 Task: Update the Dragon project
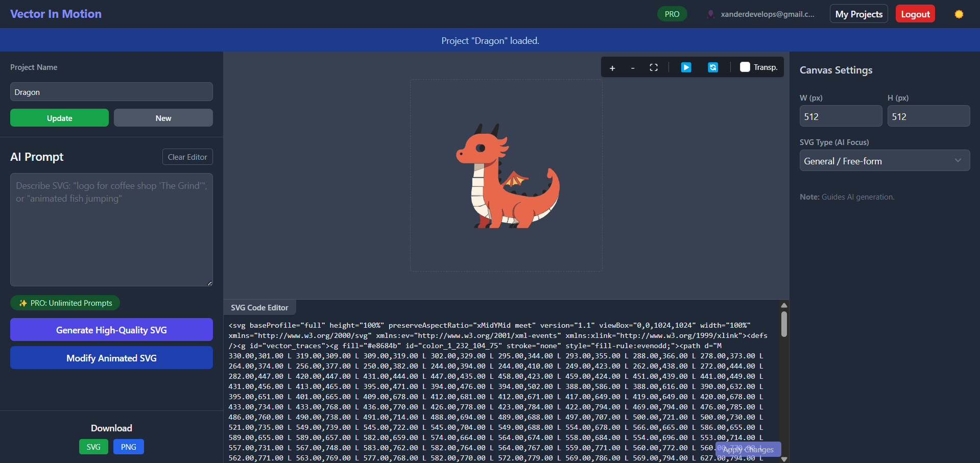point(59,118)
